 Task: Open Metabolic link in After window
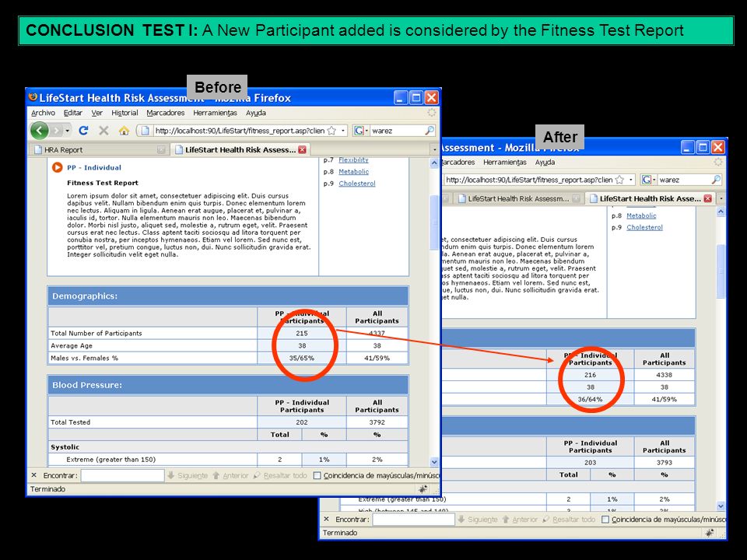click(x=641, y=215)
